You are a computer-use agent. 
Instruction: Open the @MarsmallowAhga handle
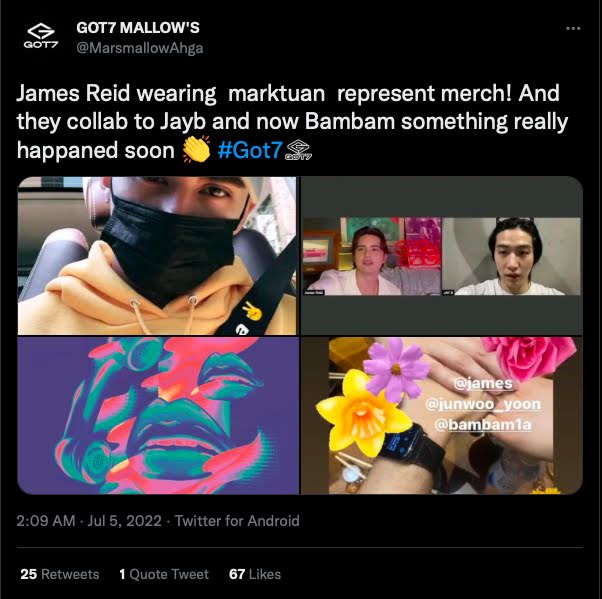(139, 48)
